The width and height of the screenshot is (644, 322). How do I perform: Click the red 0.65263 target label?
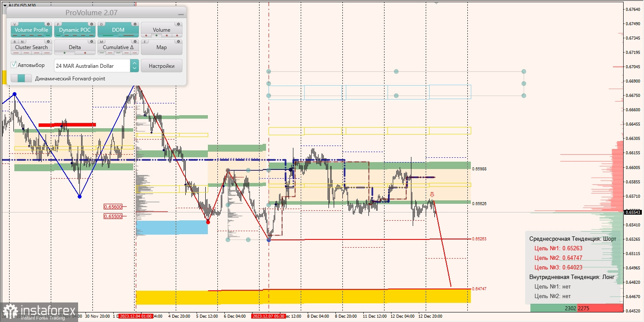click(479, 239)
